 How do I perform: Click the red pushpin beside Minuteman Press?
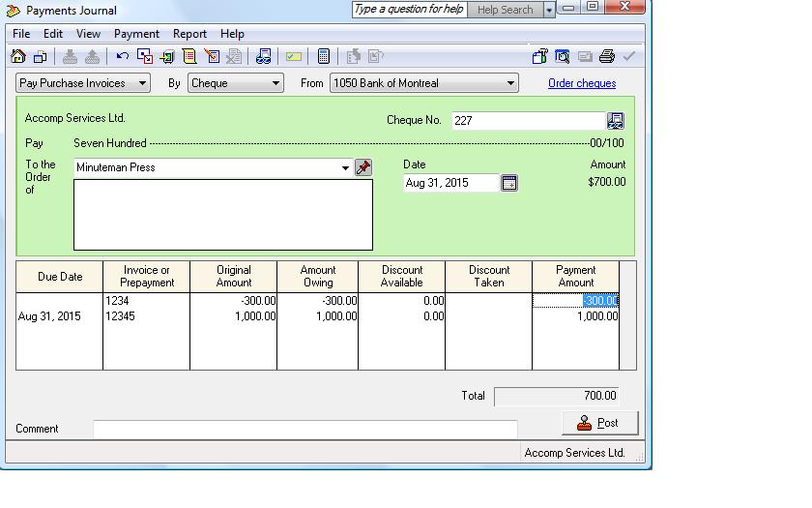click(363, 167)
